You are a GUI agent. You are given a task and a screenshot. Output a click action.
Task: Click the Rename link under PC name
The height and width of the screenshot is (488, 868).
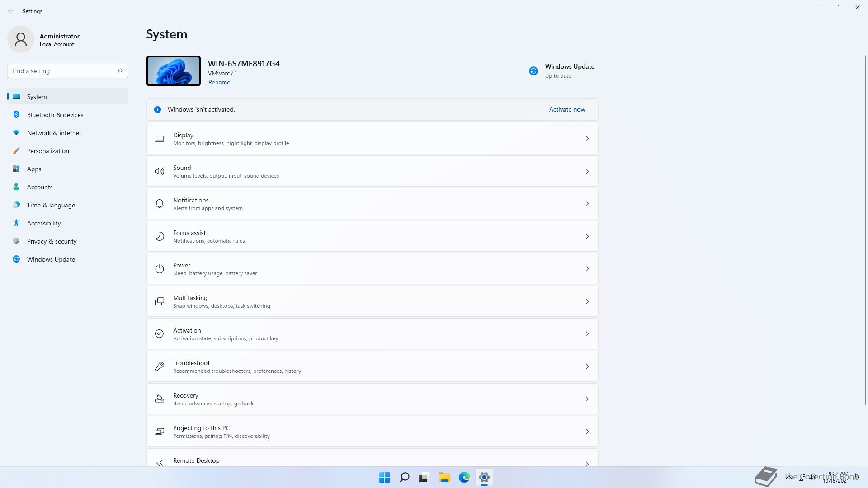[219, 82]
